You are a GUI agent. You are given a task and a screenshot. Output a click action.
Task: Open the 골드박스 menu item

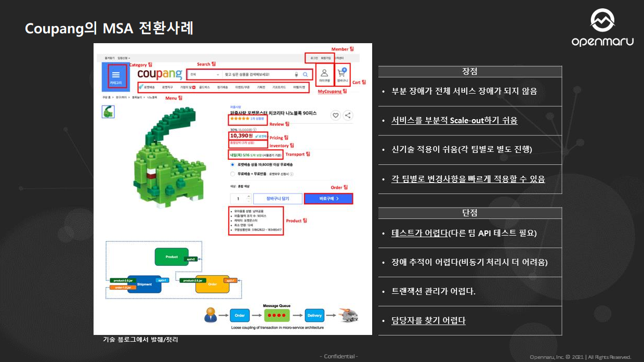[204, 87]
